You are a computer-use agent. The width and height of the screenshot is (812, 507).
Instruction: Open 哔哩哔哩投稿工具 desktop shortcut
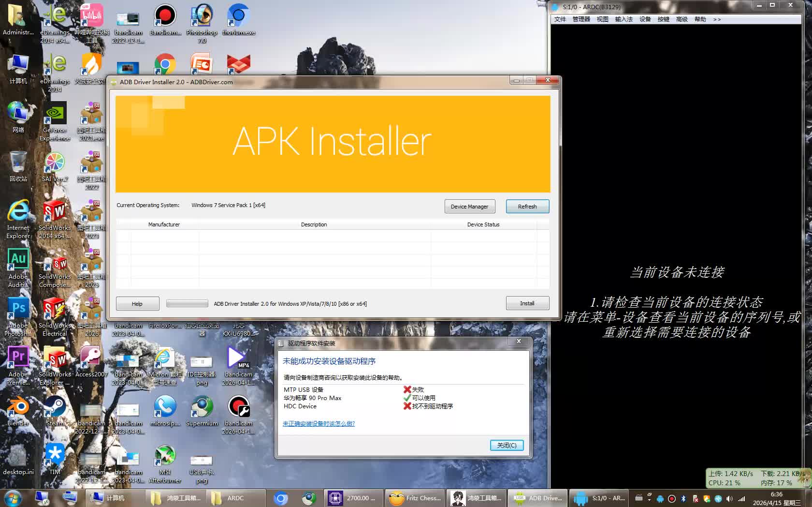point(91,24)
